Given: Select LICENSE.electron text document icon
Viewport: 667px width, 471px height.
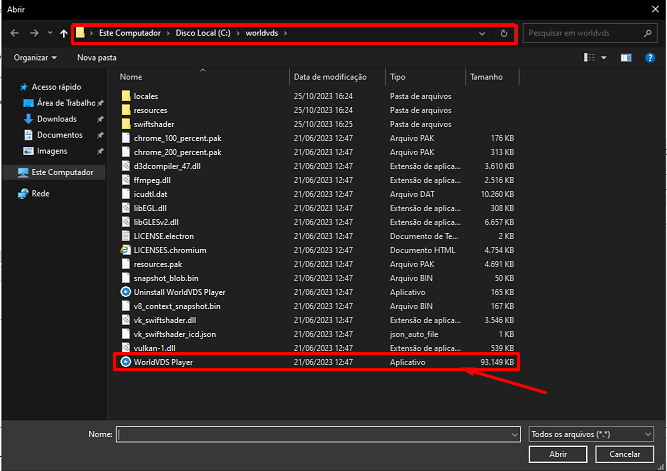Looking at the screenshot, I should click(x=125, y=236).
